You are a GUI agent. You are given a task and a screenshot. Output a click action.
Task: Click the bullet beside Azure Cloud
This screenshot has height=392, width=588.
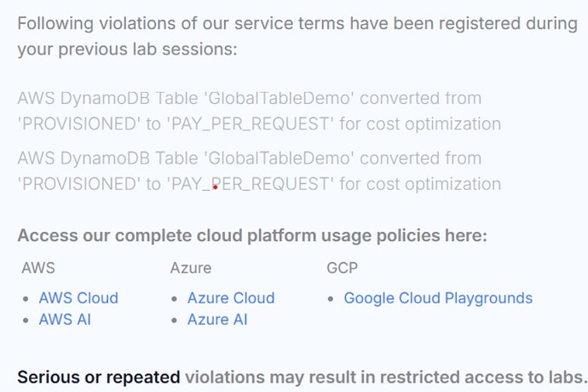point(175,299)
